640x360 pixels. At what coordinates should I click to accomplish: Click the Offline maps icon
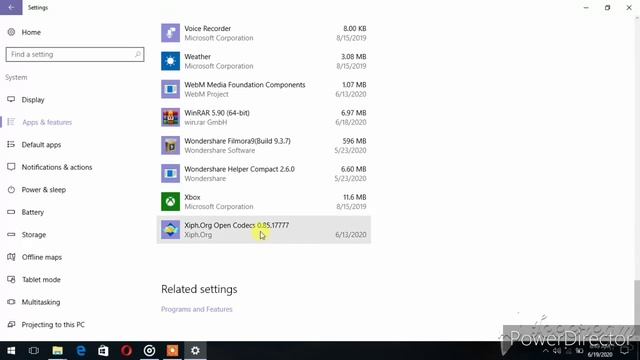pyautogui.click(x=11, y=257)
